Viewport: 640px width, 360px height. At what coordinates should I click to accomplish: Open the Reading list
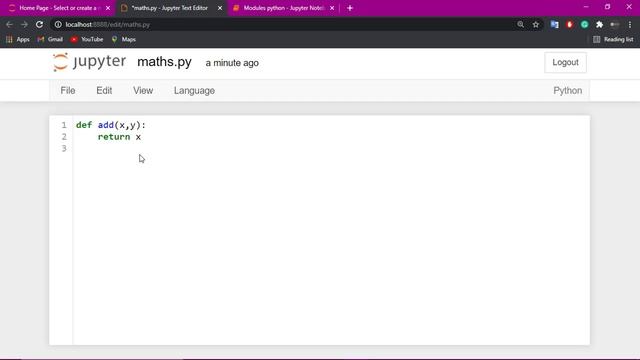click(613, 39)
